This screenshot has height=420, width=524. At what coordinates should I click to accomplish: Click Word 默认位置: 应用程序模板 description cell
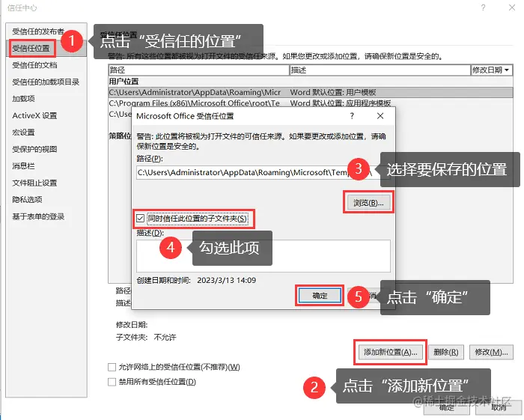coord(340,103)
